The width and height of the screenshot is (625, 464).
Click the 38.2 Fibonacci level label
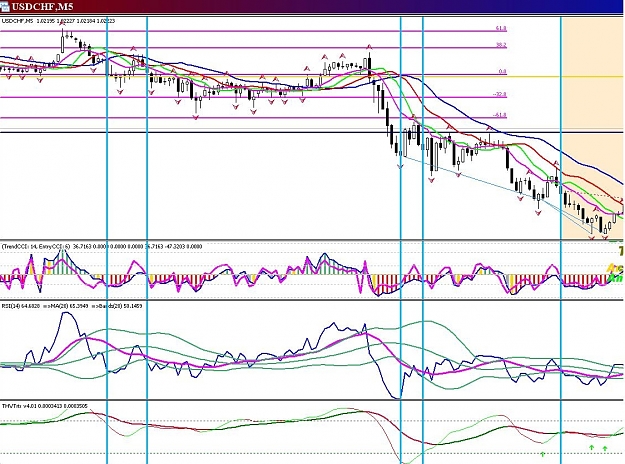click(501, 45)
